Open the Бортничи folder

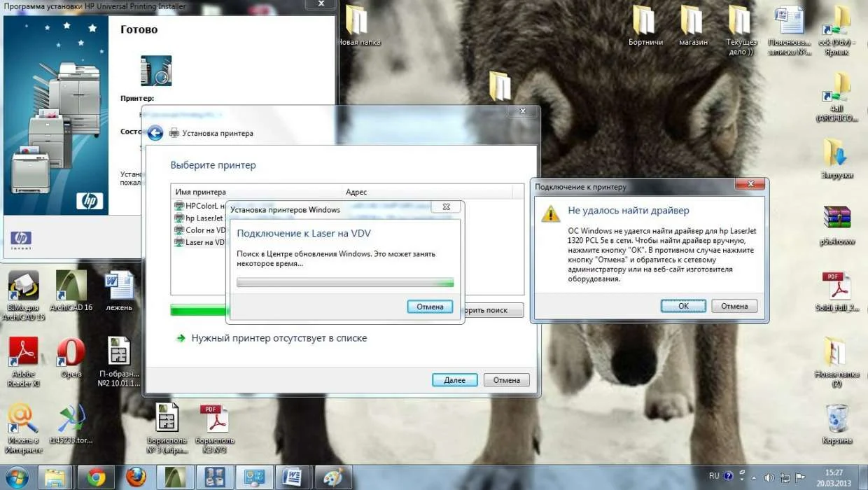[645, 26]
